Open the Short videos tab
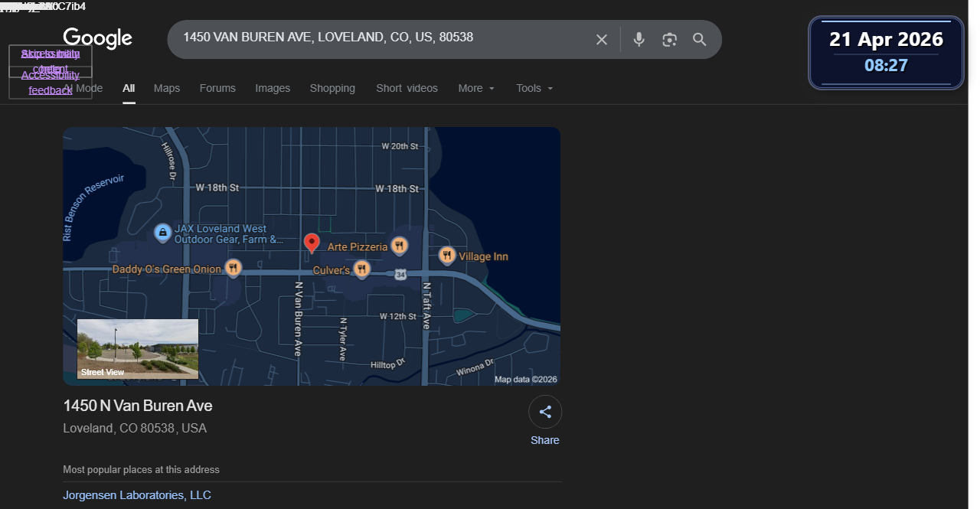This screenshot has height=509, width=980. [407, 88]
